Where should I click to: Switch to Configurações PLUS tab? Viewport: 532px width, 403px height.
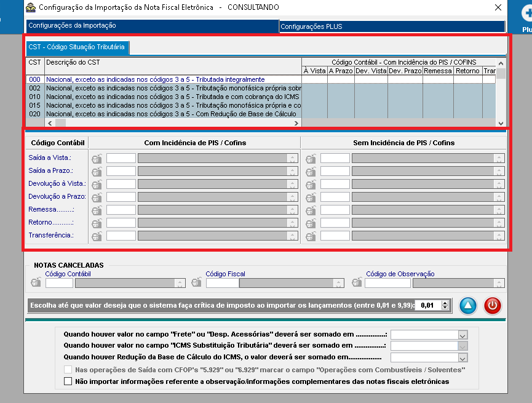pyautogui.click(x=392, y=26)
